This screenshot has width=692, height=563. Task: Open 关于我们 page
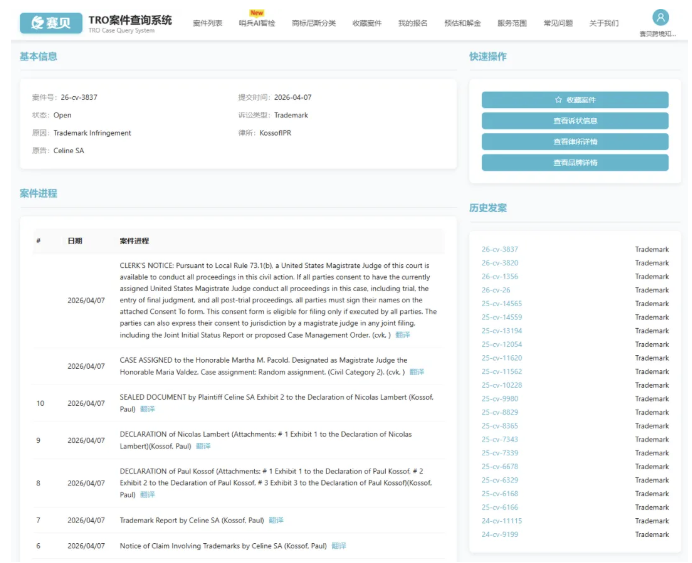click(x=603, y=23)
